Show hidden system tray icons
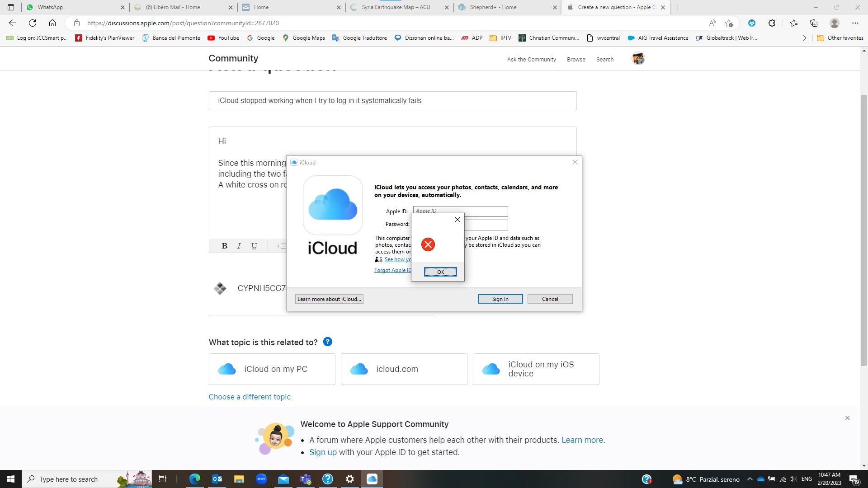This screenshot has height=488, width=868. click(x=750, y=479)
